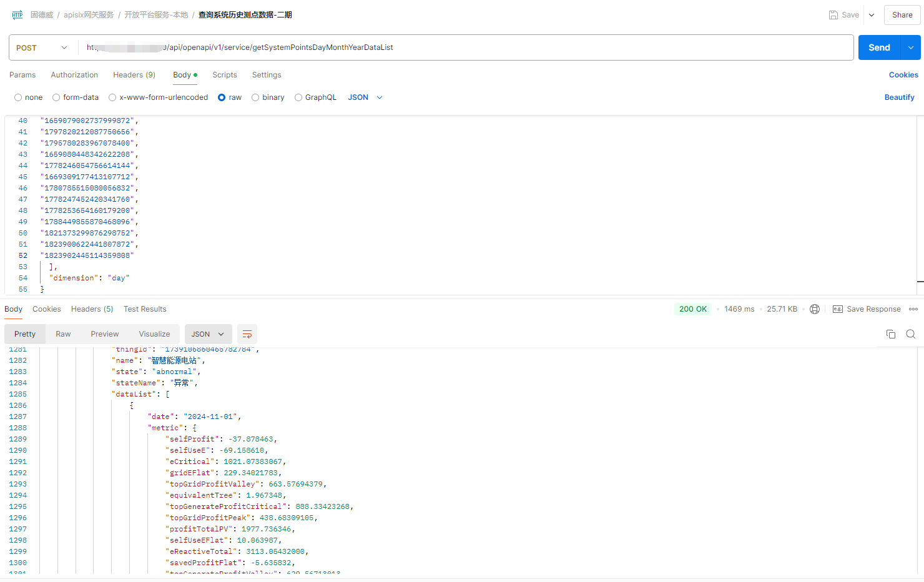The height and width of the screenshot is (582, 924).
Task: Click the network globe icon in response bar
Action: (815, 309)
